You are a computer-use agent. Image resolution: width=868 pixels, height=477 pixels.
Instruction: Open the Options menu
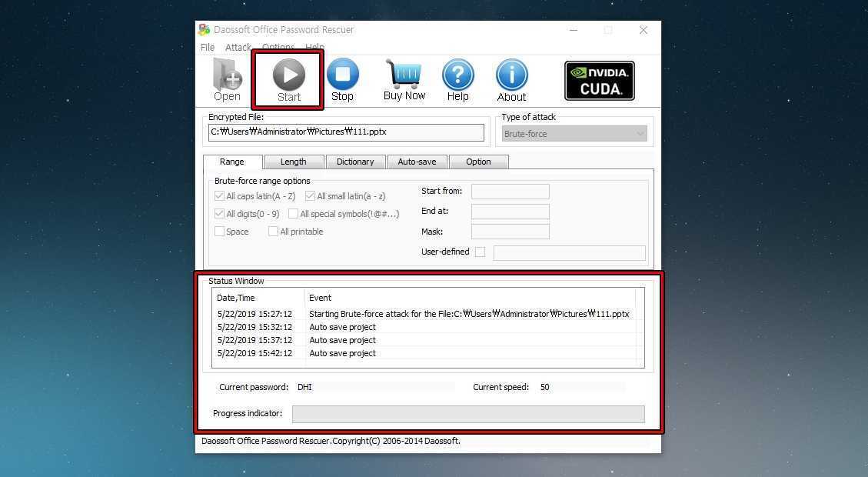click(278, 47)
